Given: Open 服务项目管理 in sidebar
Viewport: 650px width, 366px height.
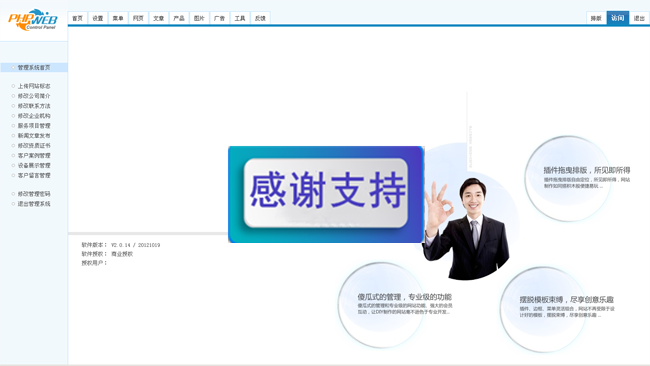Looking at the screenshot, I should [34, 126].
